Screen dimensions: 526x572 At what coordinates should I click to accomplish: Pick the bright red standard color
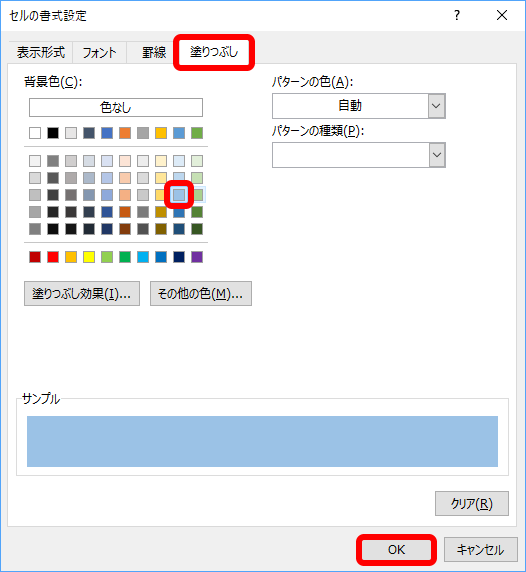point(53,257)
